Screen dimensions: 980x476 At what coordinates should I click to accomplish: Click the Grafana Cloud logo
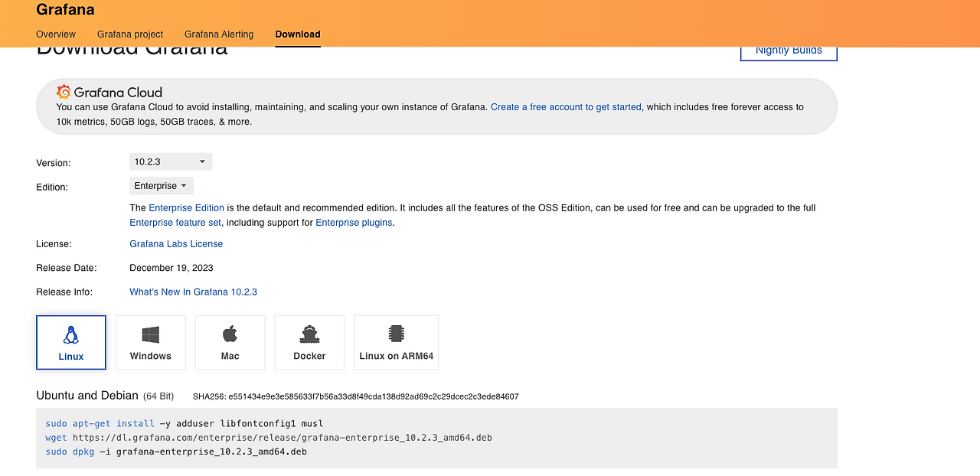point(109,92)
